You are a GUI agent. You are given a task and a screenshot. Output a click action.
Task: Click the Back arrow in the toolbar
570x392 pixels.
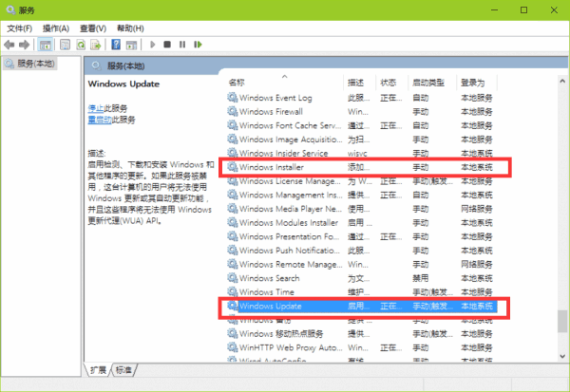click(x=11, y=44)
